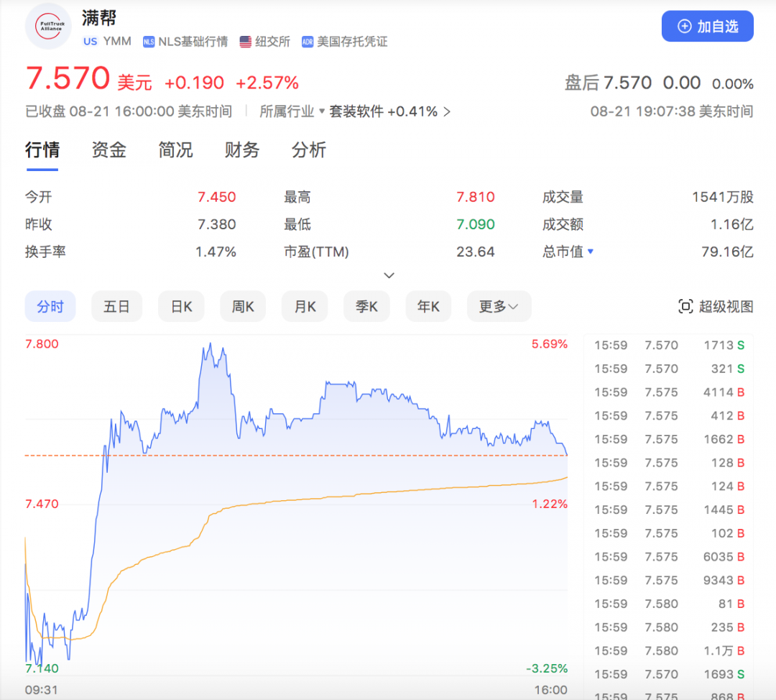
Task: Click the 加自选 button
Action: pyautogui.click(x=708, y=26)
